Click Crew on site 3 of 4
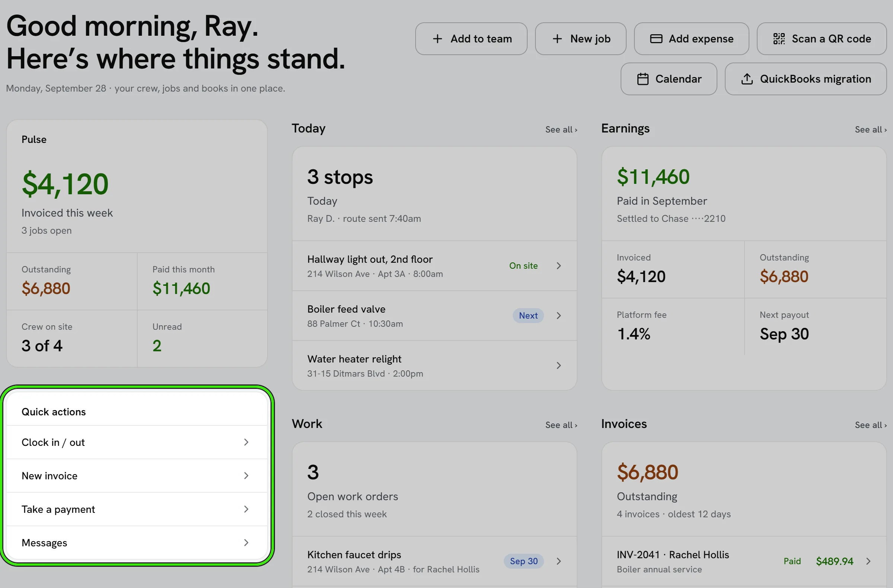 click(42, 346)
